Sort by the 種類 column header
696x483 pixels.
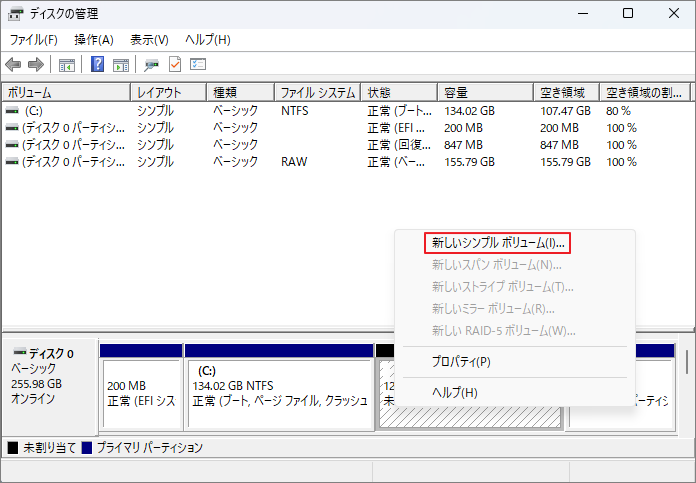(241, 92)
